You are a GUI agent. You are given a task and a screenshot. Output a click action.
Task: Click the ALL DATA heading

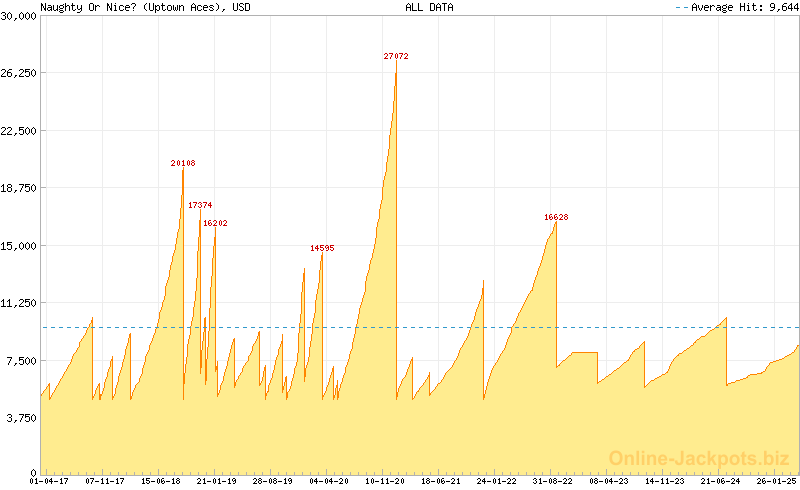[429, 7]
